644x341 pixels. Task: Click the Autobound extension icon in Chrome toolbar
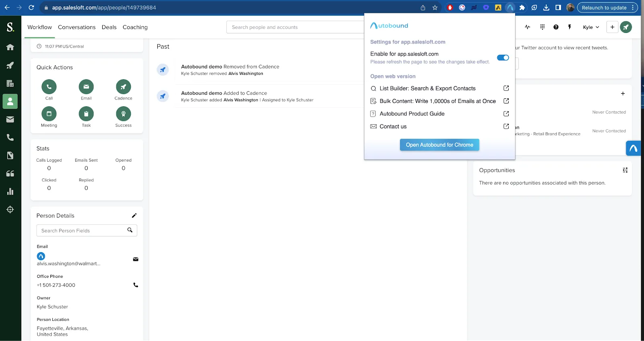510,8
